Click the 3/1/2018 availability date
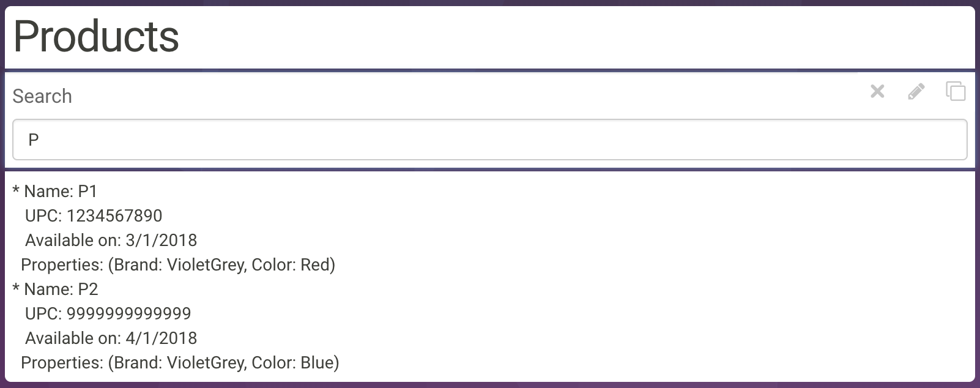The width and height of the screenshot is (980, 388). 161,241
